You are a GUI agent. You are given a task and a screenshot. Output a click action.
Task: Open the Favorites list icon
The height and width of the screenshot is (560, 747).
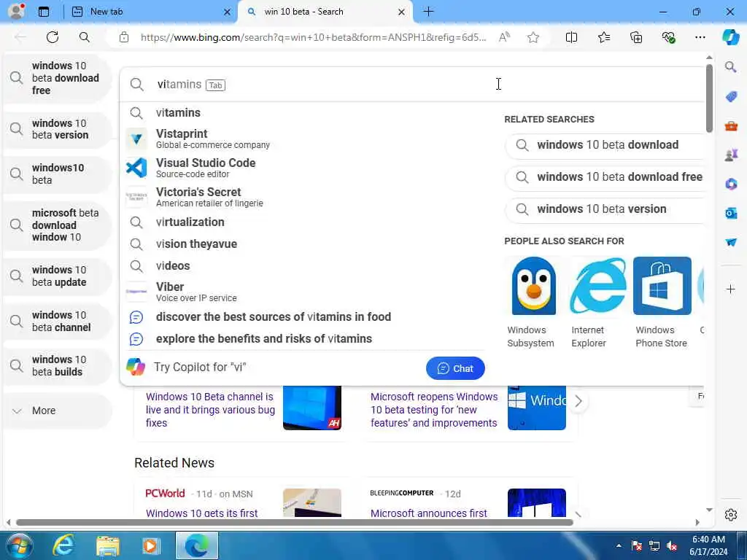[x=603, y=37]
